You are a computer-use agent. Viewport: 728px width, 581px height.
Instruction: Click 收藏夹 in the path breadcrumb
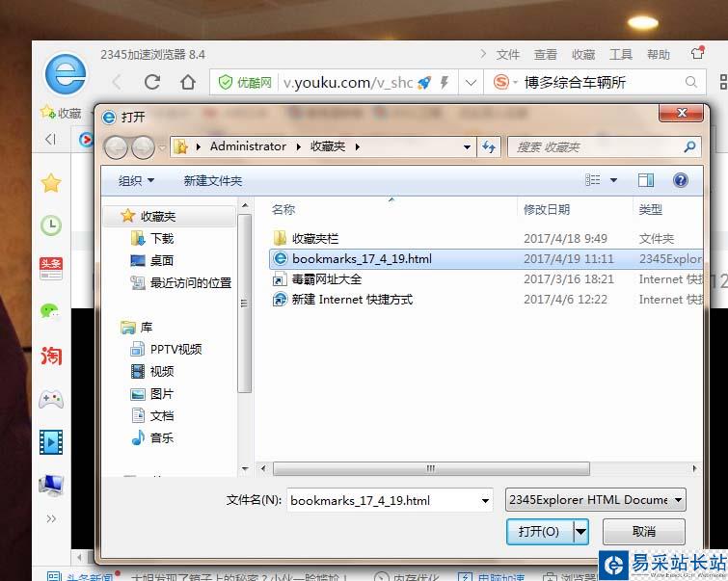tap(328, 146)
